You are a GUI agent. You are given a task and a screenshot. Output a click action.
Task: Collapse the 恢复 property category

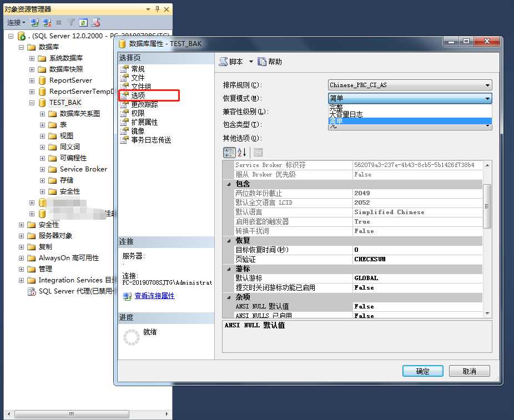pos(229,241)
